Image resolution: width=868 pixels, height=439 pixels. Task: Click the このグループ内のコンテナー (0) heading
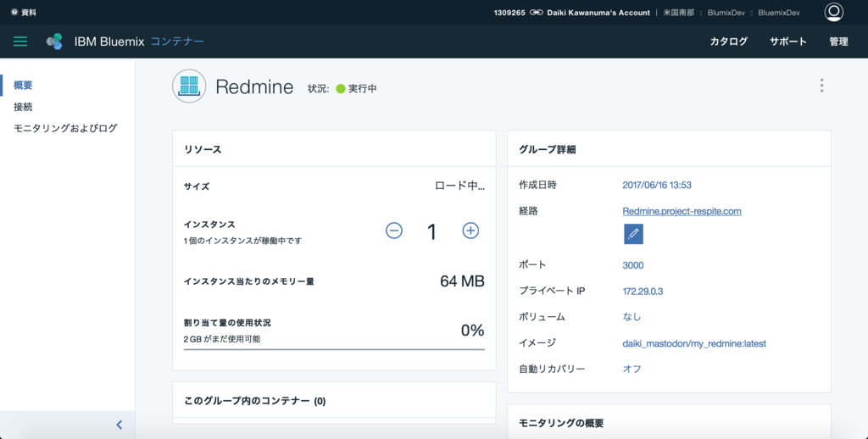[x=254, y=401]
